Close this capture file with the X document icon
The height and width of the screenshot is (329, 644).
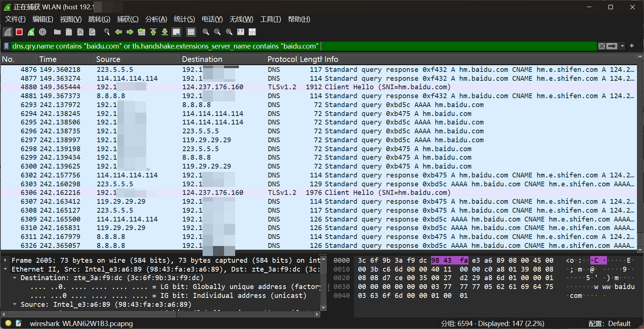point(80,32)
